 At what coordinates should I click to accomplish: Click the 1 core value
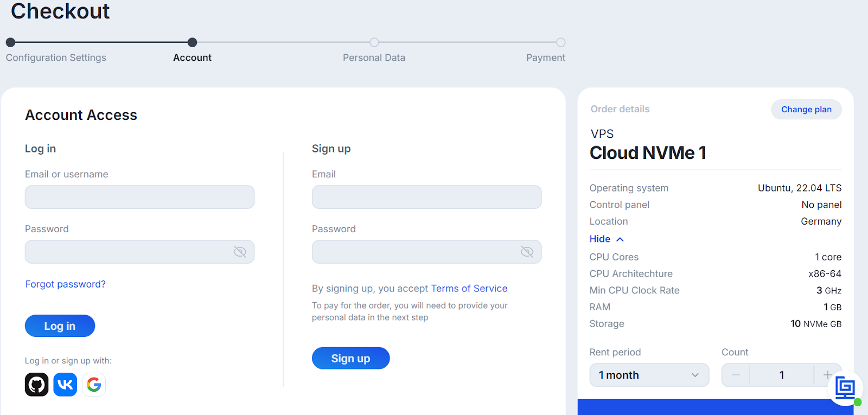pyautogui.click(x=828, y=257)
